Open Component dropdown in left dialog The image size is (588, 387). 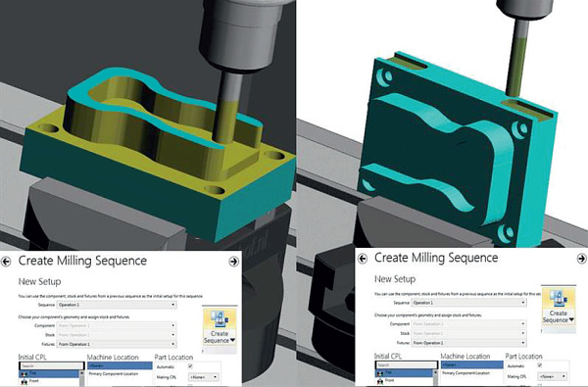point(117,325)
